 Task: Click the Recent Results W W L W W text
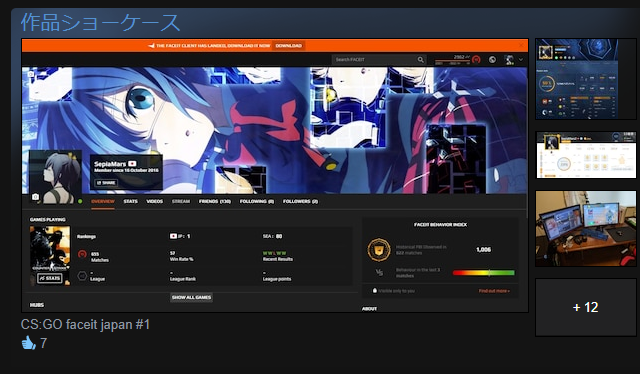274,253
